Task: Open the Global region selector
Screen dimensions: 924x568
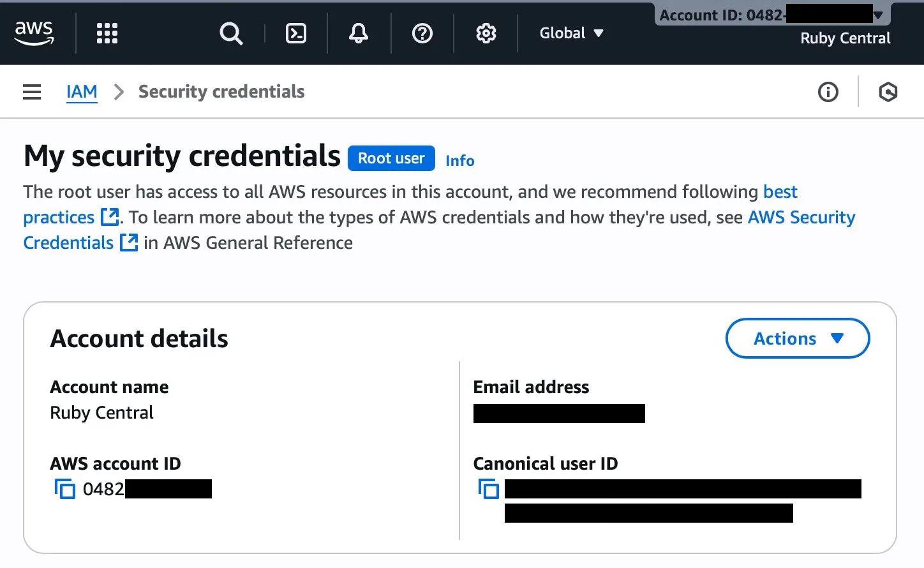Action: 571,33
